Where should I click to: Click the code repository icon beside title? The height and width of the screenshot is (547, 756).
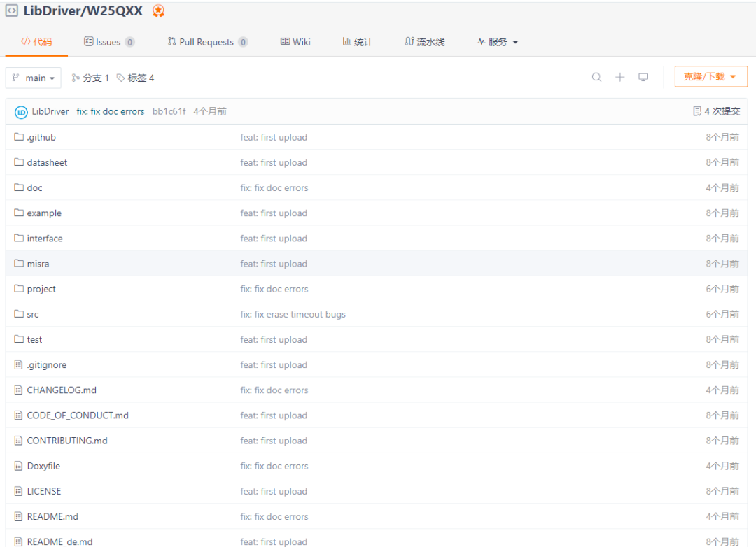[x=12, y=10]
